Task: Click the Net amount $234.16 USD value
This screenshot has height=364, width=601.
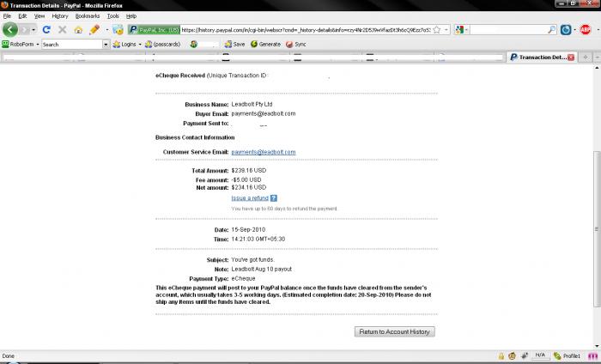Action: 249,187
